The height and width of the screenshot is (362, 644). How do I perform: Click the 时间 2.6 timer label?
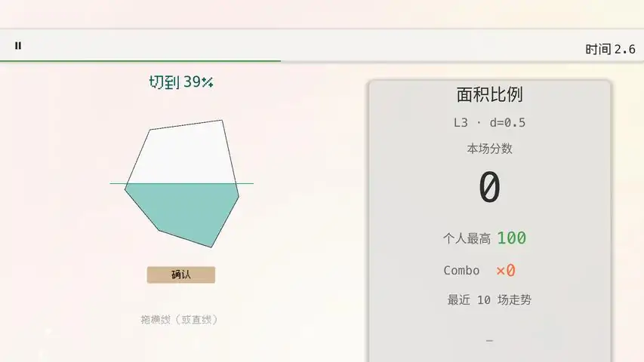pos(610,49)
